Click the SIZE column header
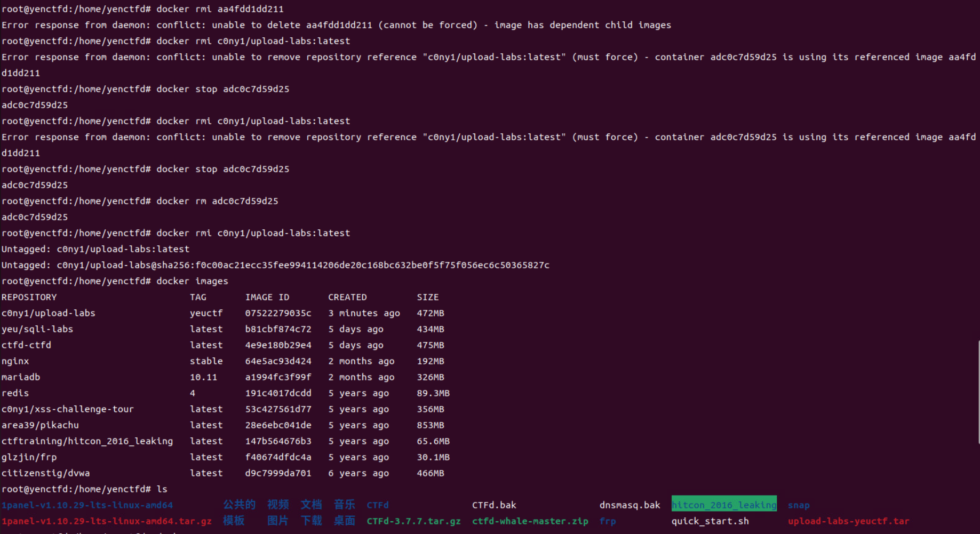Viewport: 980px width, 534px height. 428,297
